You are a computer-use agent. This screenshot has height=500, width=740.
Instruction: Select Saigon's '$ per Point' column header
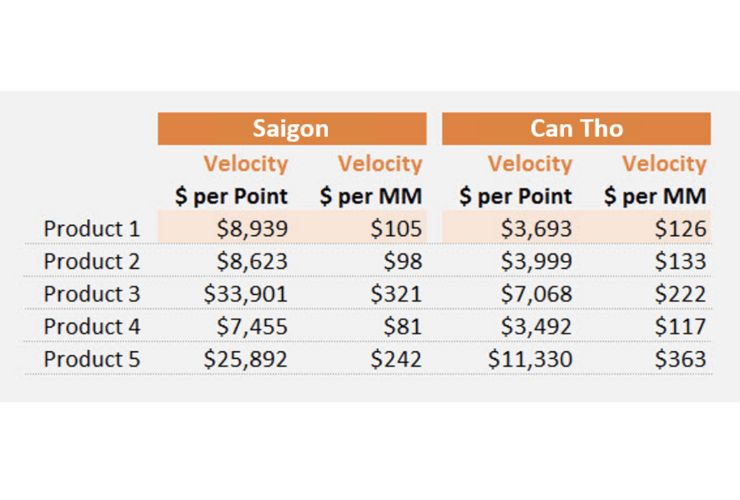click(231, 196)
